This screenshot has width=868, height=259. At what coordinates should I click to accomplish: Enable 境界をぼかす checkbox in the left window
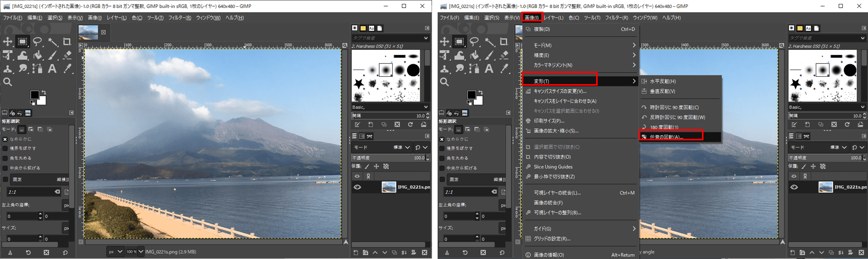point(5,148)
